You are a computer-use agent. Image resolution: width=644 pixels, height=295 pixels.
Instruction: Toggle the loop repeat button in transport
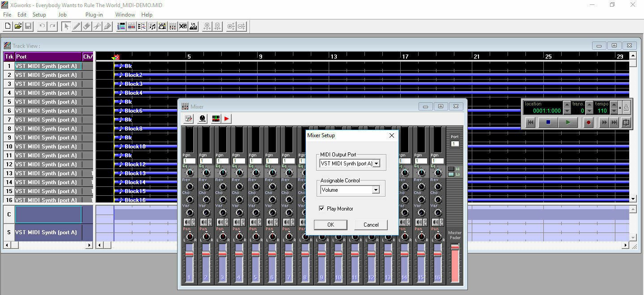pyautogui.click(x=626, y=122)
